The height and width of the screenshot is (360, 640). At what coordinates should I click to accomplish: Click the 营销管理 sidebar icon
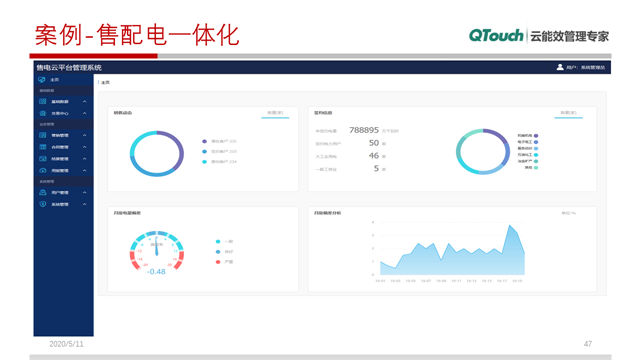click(x=42, y=135)
